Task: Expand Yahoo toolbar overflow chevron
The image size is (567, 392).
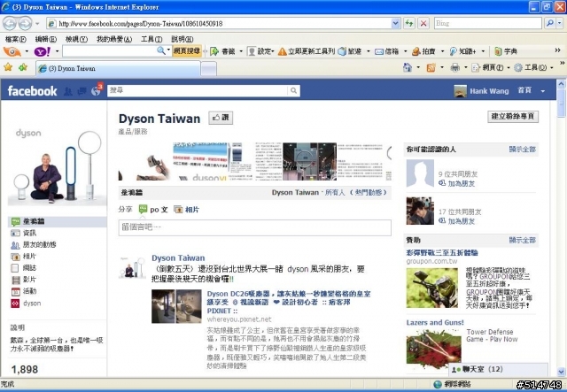Action: (x=558, y=50)
